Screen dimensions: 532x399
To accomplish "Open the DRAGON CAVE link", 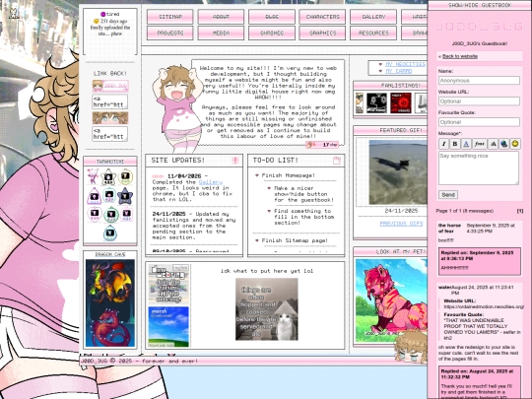I will point(110,254).
